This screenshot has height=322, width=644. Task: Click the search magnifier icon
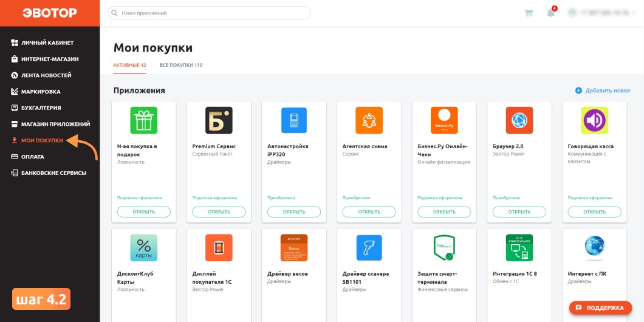[x=114, y=13]
